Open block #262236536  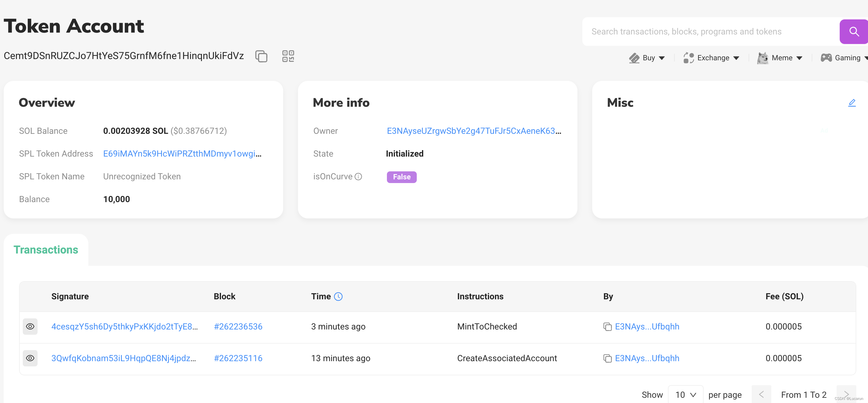point(238,327)
